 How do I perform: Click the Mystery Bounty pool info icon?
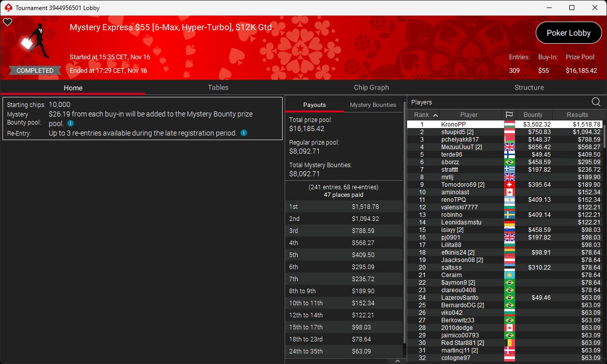click(70, 123)
